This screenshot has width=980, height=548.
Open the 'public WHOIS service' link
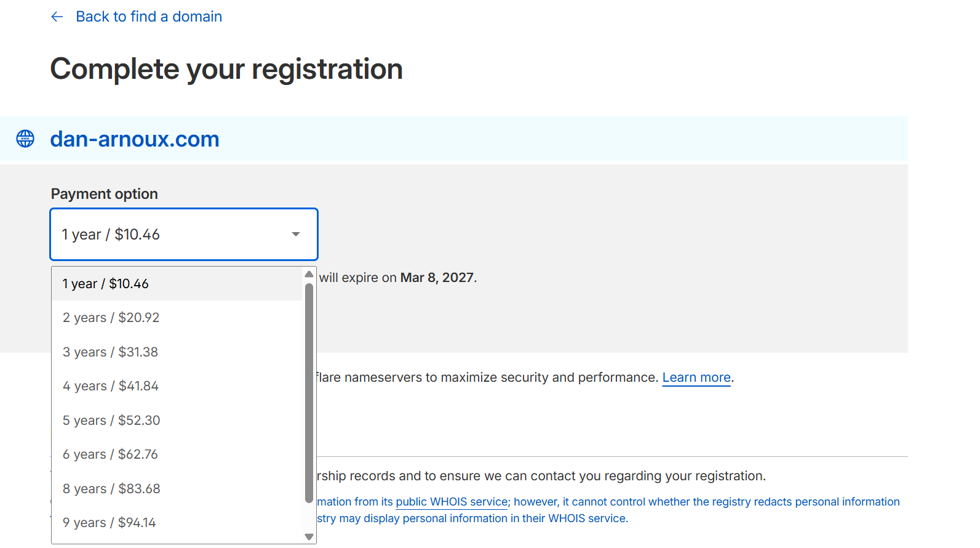[x=452, y=502]
